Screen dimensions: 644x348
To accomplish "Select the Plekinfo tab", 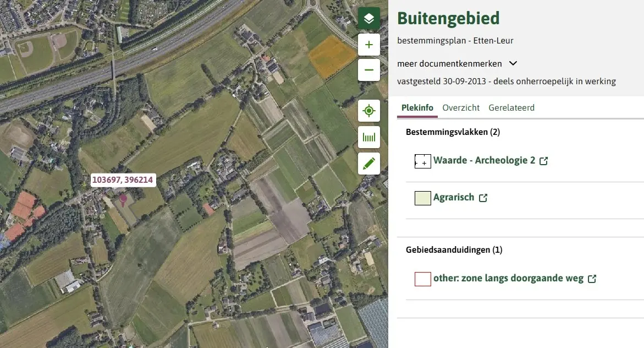I will (417, 108).
